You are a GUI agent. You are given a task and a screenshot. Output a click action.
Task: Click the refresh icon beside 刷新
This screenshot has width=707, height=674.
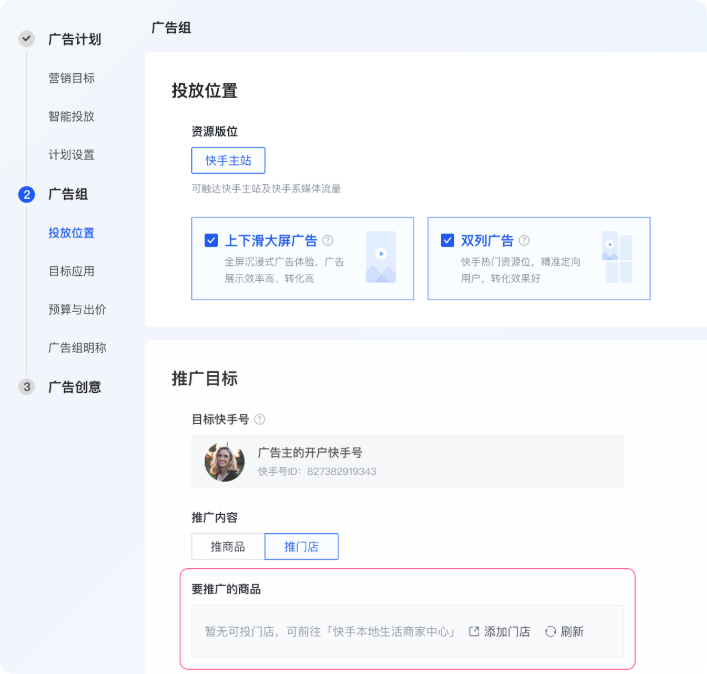550,632
